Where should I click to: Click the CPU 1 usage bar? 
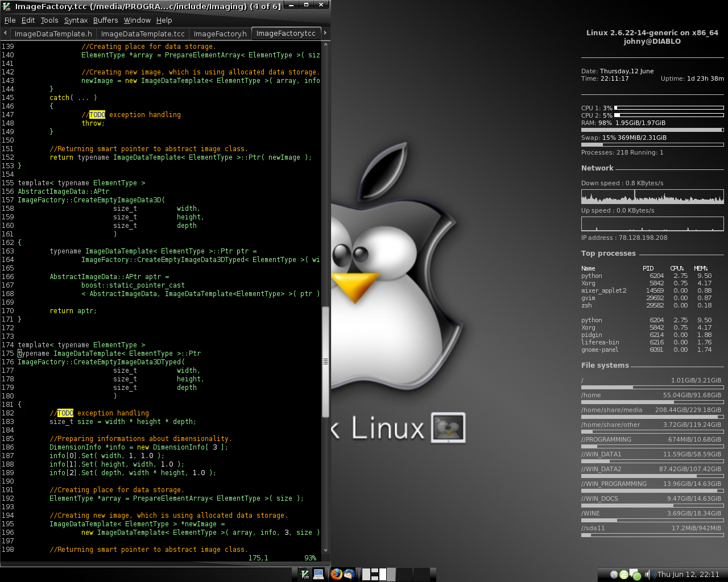click(x=669, y=107)
